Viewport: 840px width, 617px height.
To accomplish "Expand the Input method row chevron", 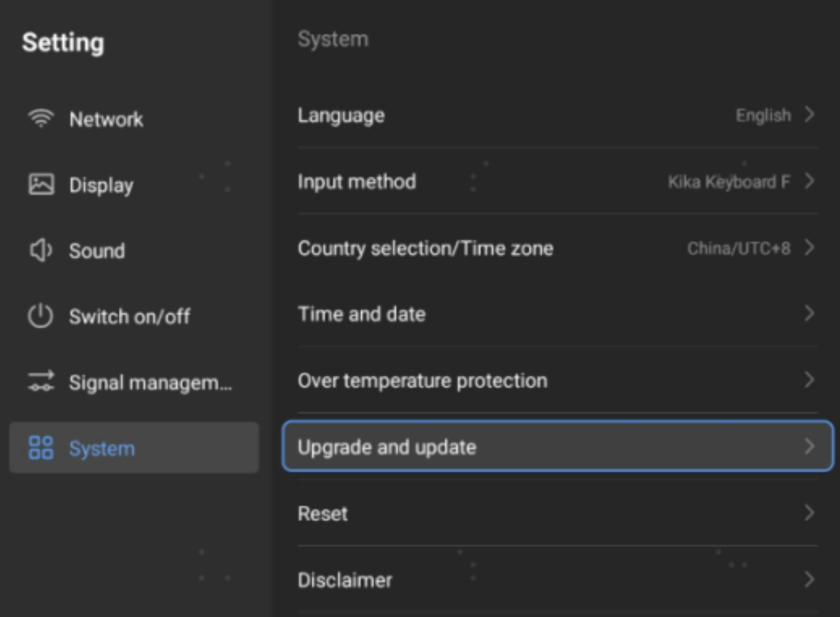I will pyautogui.click(x=809, y=181).
